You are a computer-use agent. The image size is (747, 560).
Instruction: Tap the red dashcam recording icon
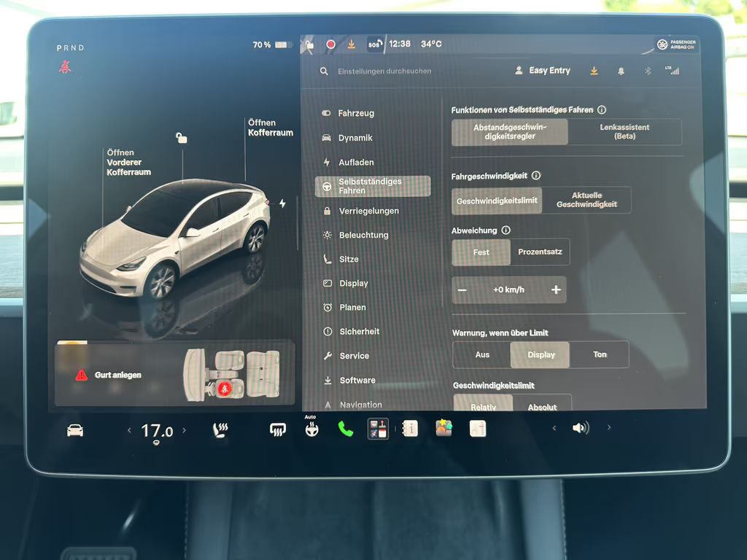click(330, 44)
